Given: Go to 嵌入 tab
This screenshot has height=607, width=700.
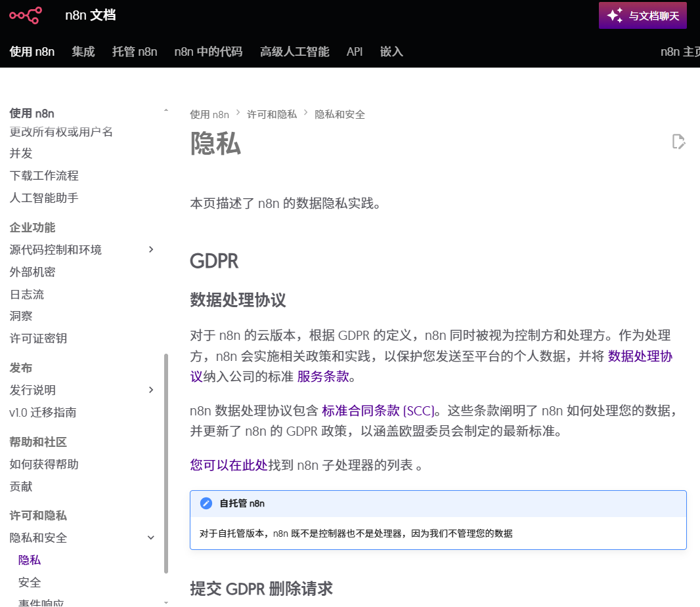Looking at the screenshot, I should (391, 52).
